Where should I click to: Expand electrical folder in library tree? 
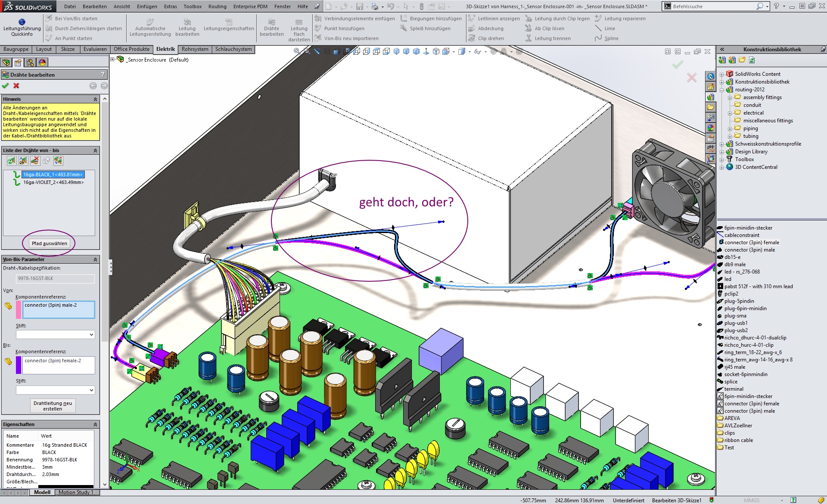click(x=730, y=113)
